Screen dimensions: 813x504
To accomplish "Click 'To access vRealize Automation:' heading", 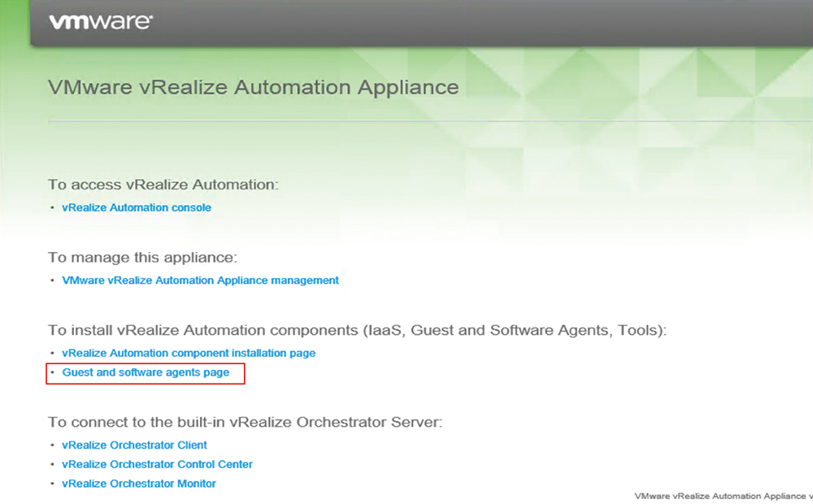I will click(163, 185).
